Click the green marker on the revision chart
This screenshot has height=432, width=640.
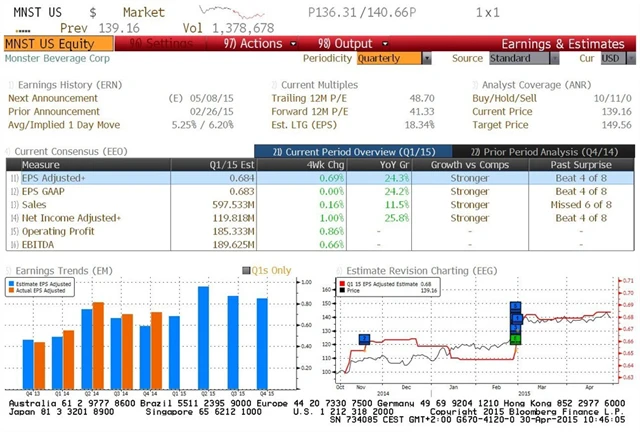[x=516, y=338]
